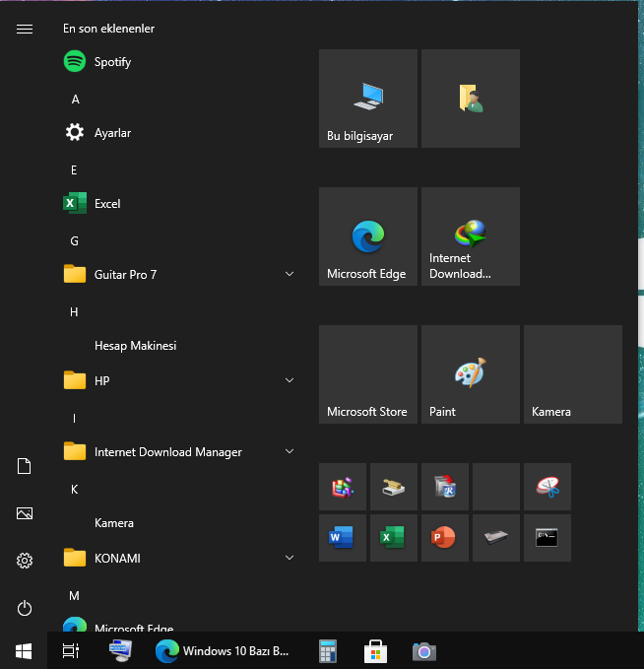Select Hesap Makinesi in app list
The height and width of the screenshot is (669, 644).
coord(135,346)
